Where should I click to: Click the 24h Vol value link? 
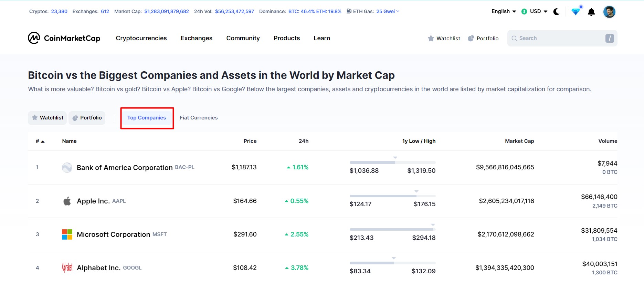point(234,11)
